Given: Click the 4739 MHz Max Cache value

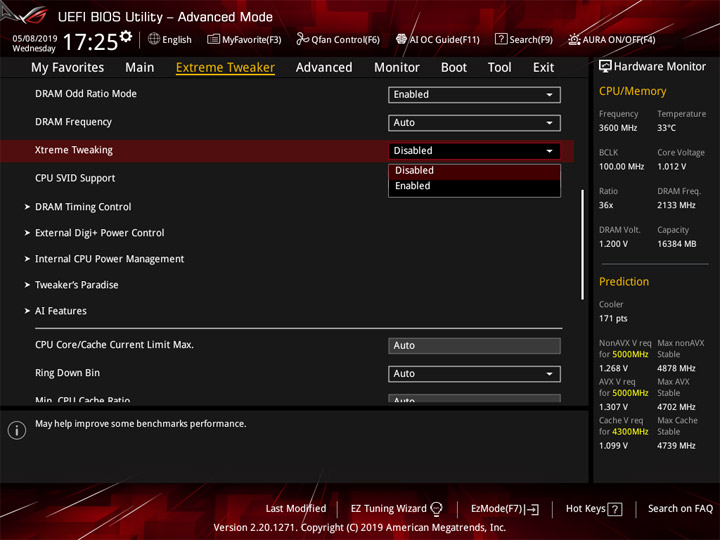Looking at the screenshot, I should 676,445.
